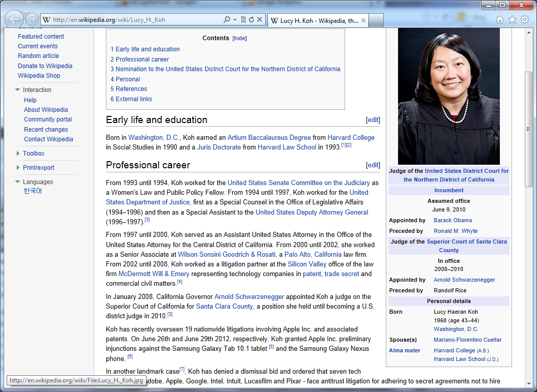This screenshot has height=392, width=537.
Task: Switch to the Korean language version
Action: (33, 191)
